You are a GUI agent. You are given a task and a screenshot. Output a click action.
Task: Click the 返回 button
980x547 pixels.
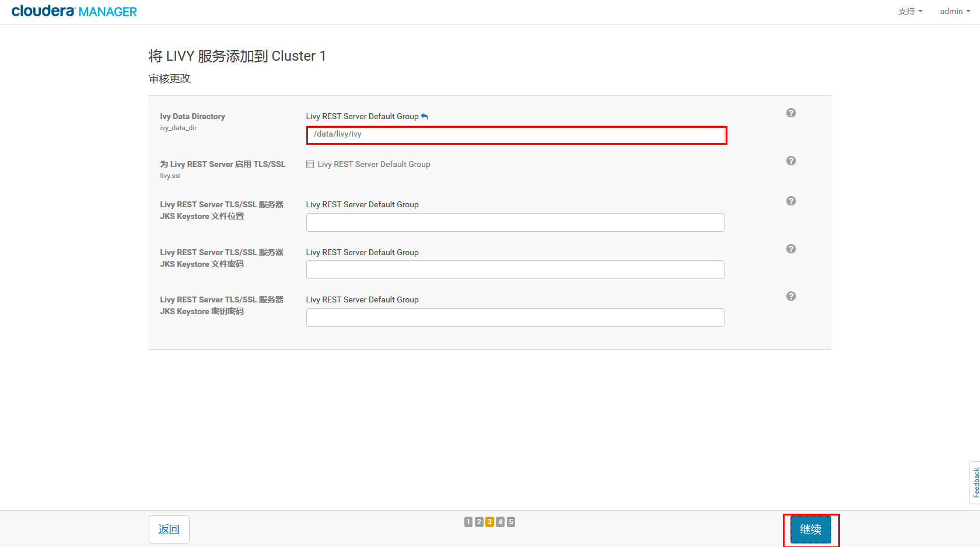tap(169, 529)
